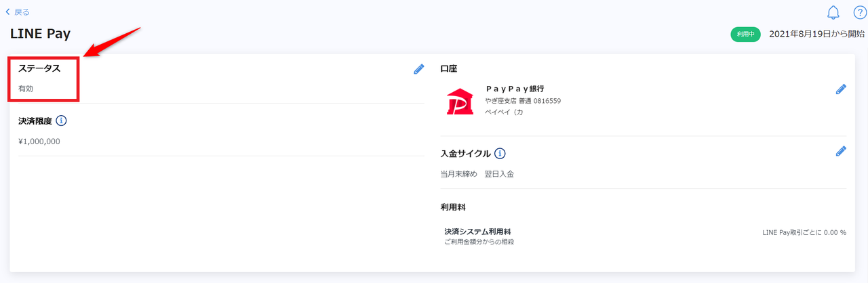Click the LINE Pay取引ごとに 0.00 % rate
This screenshot has height=283, width=868.
coord(804,232)
